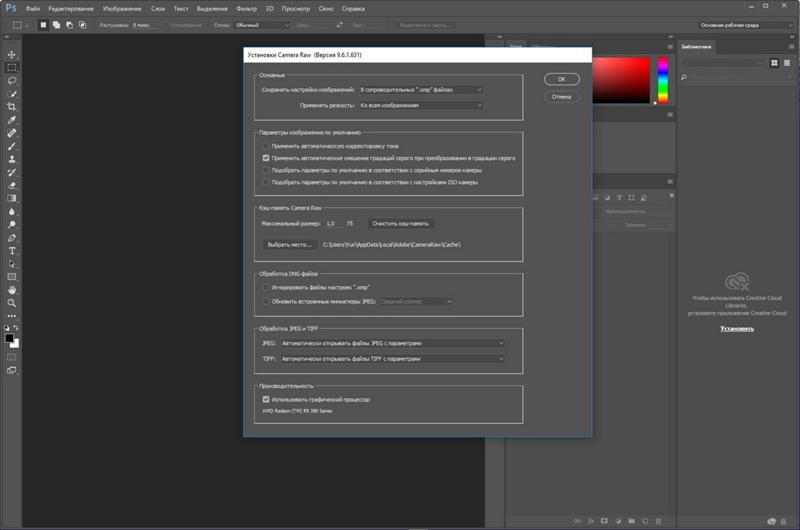Select the Blur tool

(x=12, y=212)
